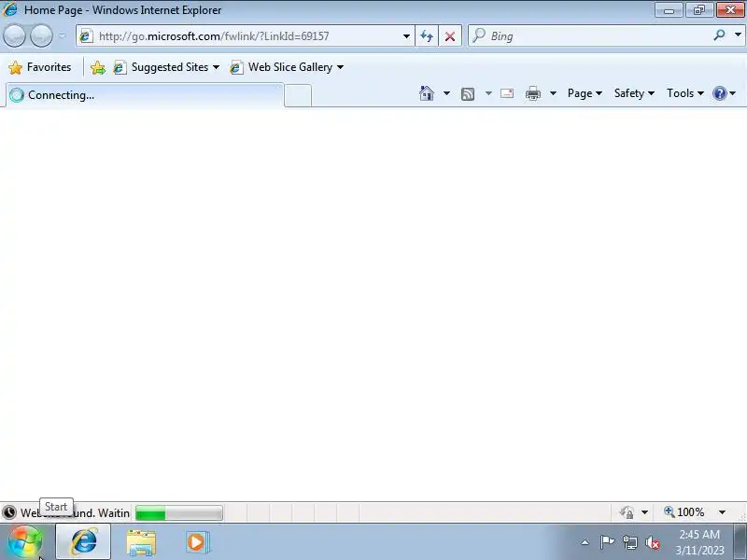Click the status bar loading clock icon

pos(9,512)
